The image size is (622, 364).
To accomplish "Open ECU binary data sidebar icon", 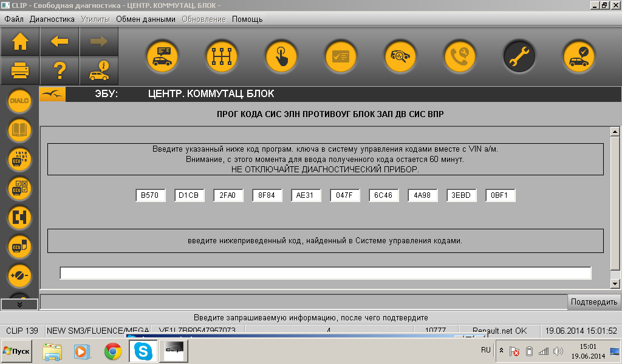I will click(x=19, y=159).
